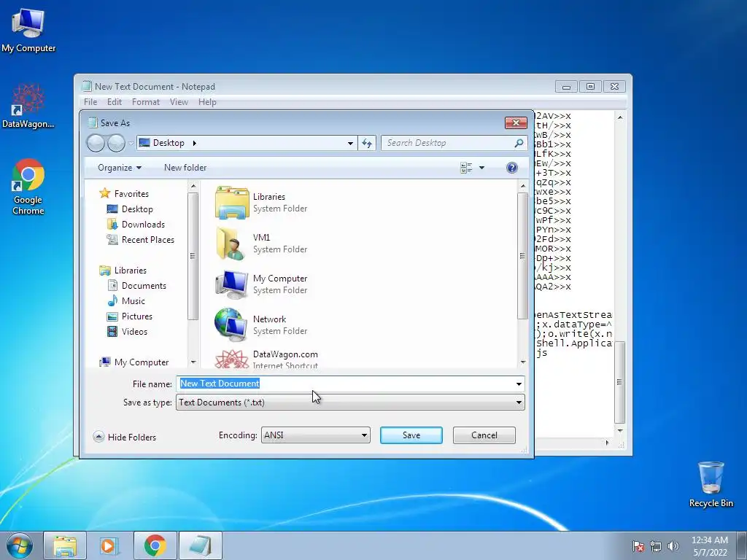Viewport: 747px width, 560px height.
Task: Select the DataWagon desktop shortcut icon
Action: click(x=28, y=106)
